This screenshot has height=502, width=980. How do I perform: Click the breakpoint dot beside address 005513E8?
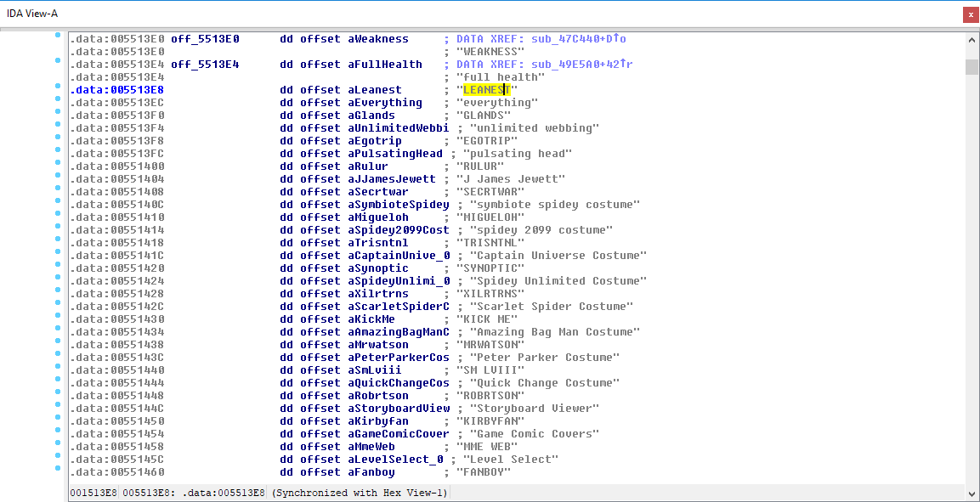[58, 87]
